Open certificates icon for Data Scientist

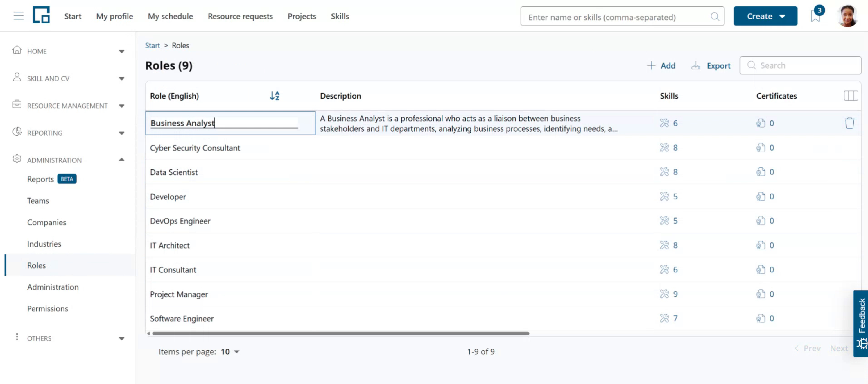click(761, 172)
